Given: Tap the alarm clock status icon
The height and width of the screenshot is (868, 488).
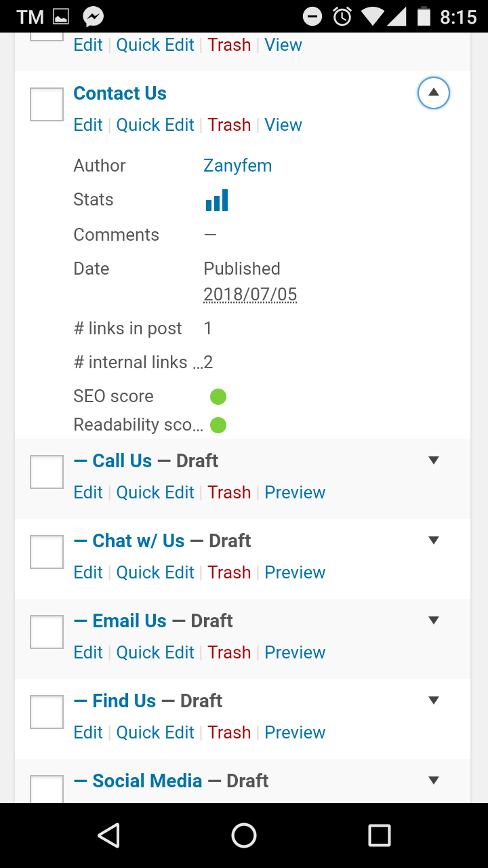Looking at the screenshot, I should coord(343,16).
